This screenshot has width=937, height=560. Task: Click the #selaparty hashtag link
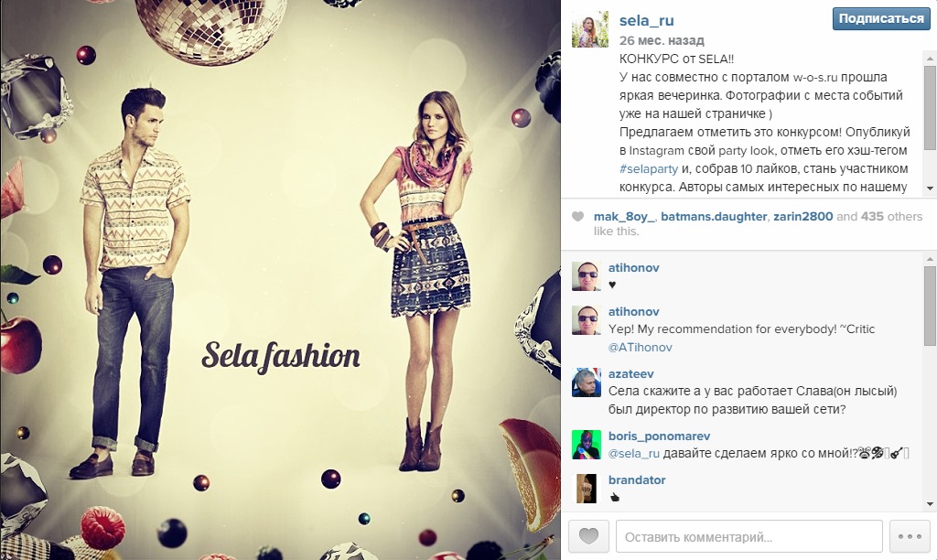(x=649, y=168)
